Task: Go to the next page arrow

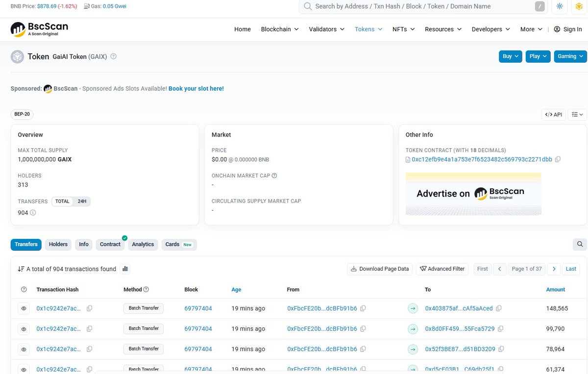Action: pyautogui.click(x=554, y=269)
